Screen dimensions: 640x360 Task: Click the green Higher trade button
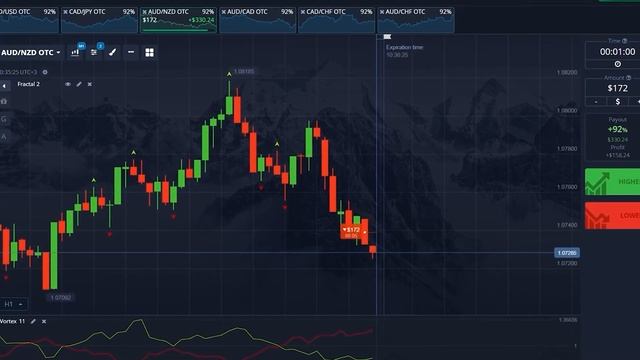tap(613, 182)
